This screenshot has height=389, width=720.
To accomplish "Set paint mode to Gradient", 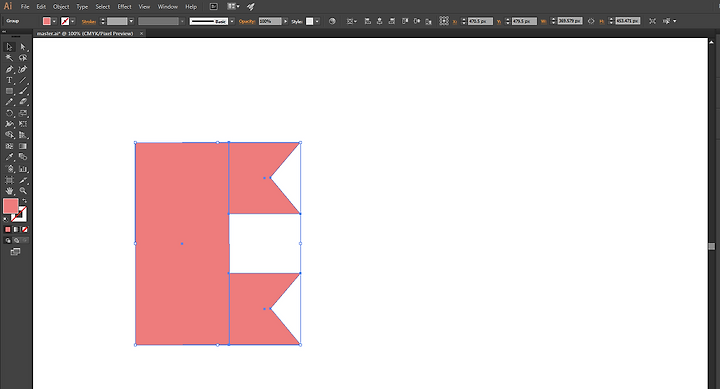I will click(x=16, y=229).
